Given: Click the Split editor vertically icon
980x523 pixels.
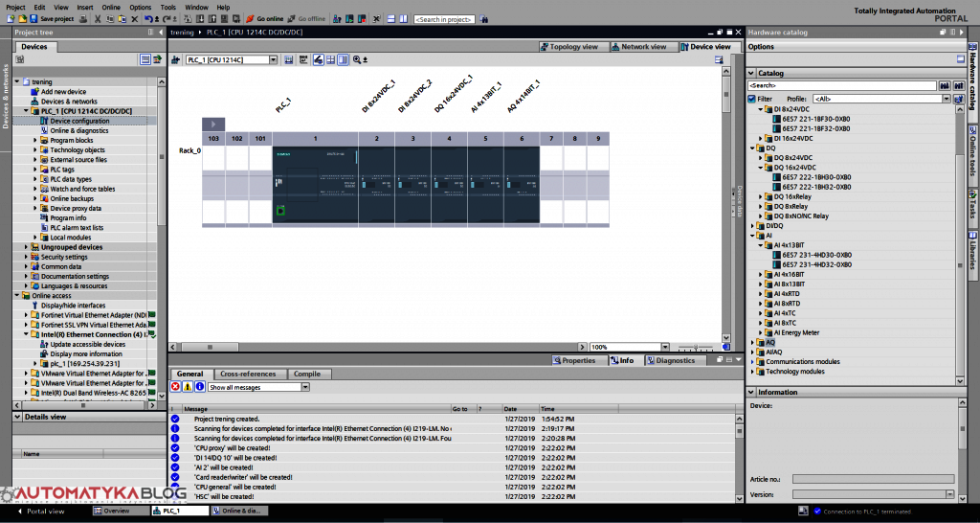Looking at the screenshot, I should click(403, 19).
